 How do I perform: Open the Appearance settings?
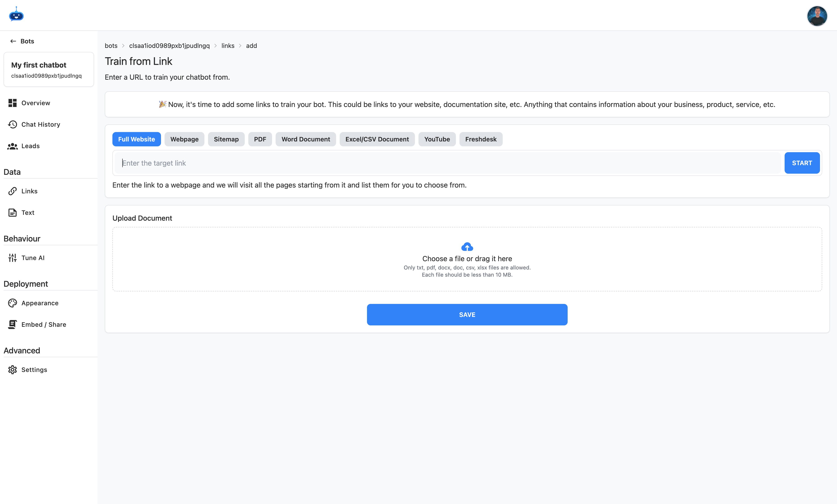coord(40,303)
